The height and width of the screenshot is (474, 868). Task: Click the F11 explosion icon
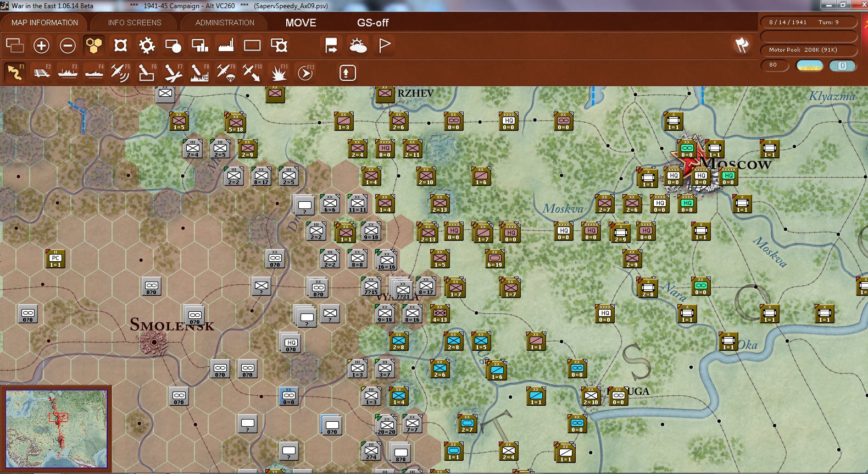pos(279,73)
